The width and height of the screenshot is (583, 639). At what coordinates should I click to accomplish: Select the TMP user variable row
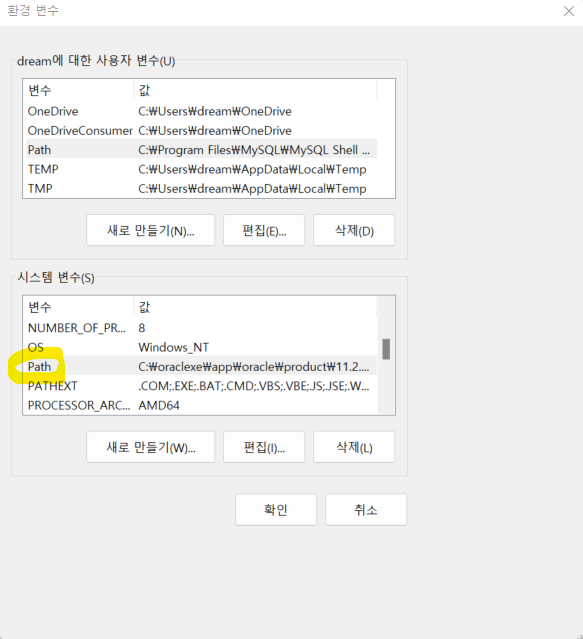tap(202, 188)
